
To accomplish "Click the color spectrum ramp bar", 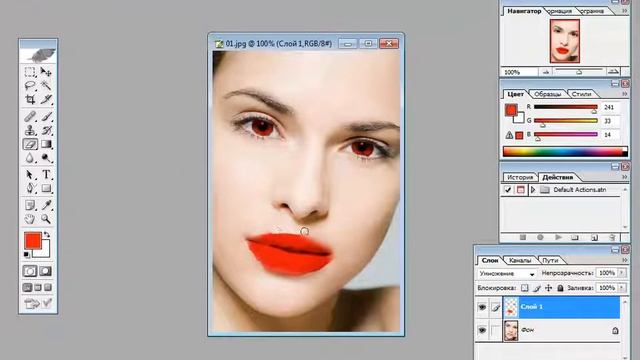I will click(x=565, y=151).
